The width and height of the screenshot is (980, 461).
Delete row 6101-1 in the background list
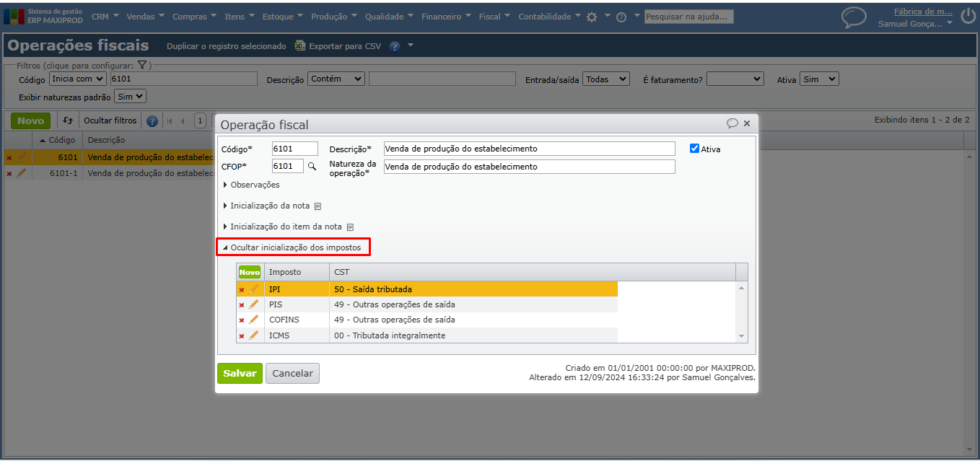click(x=9, y=173)
